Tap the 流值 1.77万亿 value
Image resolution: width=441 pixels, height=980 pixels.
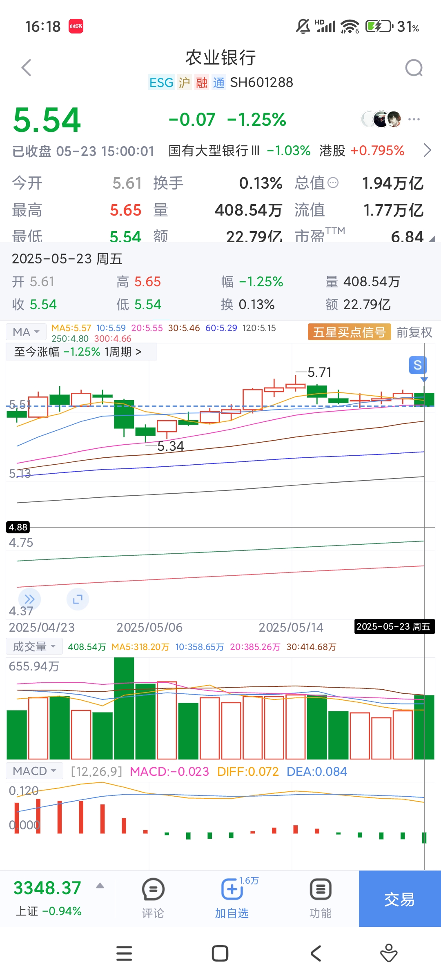pos(393,210)
